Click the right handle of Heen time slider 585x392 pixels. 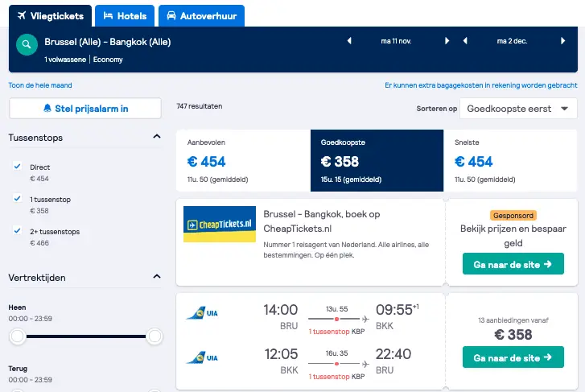click(x=154, y=336)
